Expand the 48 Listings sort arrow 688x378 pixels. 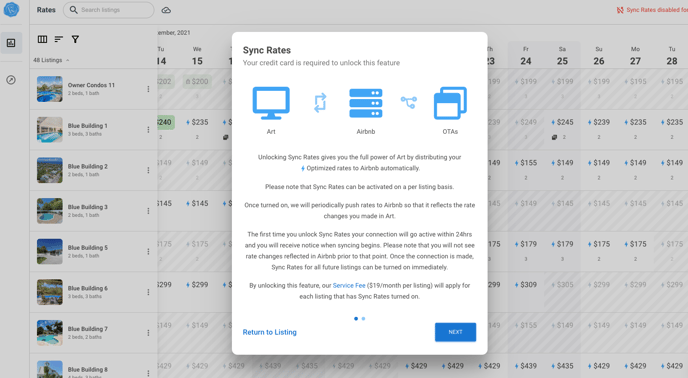(x=68, y=60)
